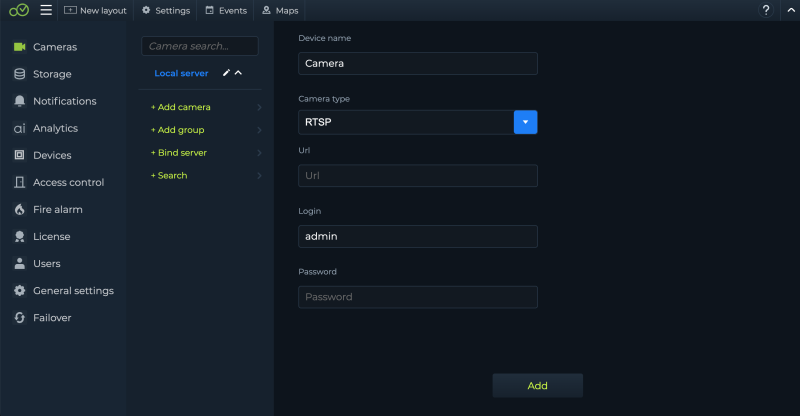Open Analytics via the AI icon
This screenshot has height=416, width=800.
(19, 129)
